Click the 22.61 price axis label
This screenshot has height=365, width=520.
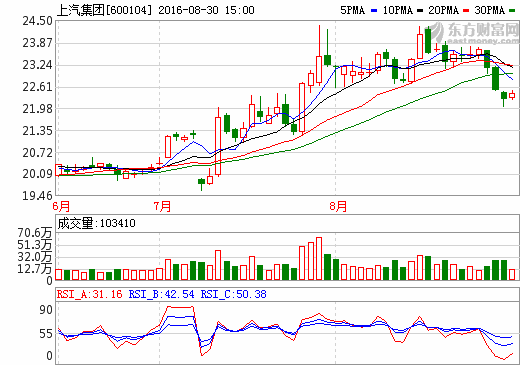click(37, 87)
